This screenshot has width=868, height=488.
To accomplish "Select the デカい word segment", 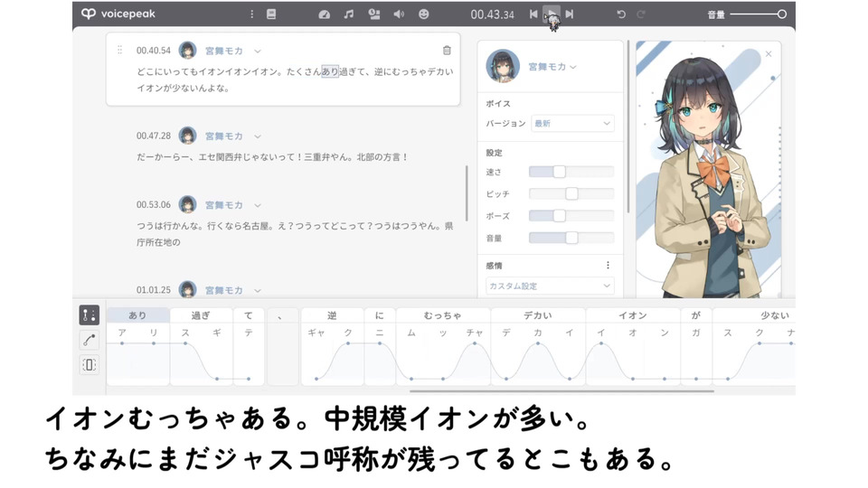I will 538,315.
